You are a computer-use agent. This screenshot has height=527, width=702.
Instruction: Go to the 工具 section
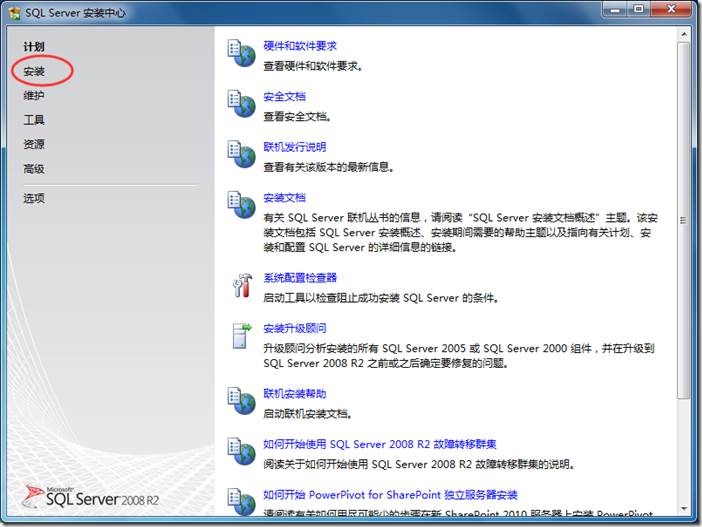tap(34, 120)
